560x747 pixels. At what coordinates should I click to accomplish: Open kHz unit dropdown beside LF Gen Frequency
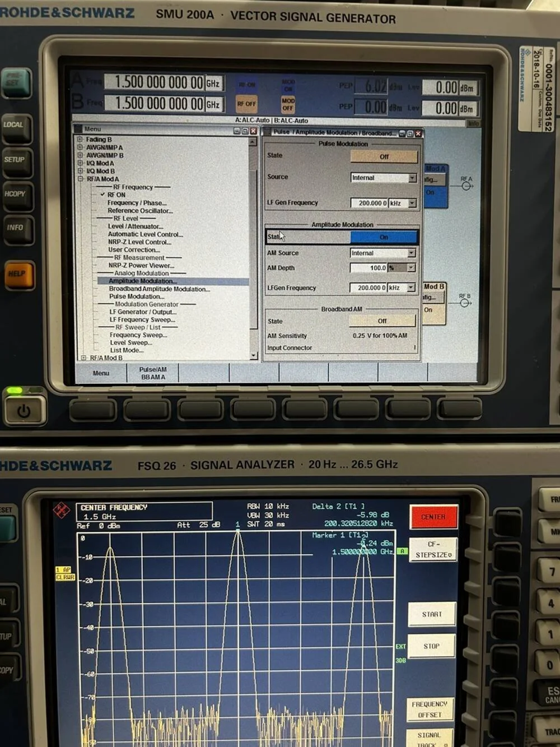[x=413, y=203]
